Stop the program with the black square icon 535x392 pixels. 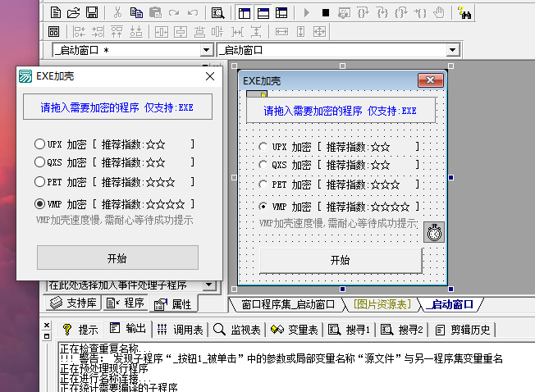(325, 12)
